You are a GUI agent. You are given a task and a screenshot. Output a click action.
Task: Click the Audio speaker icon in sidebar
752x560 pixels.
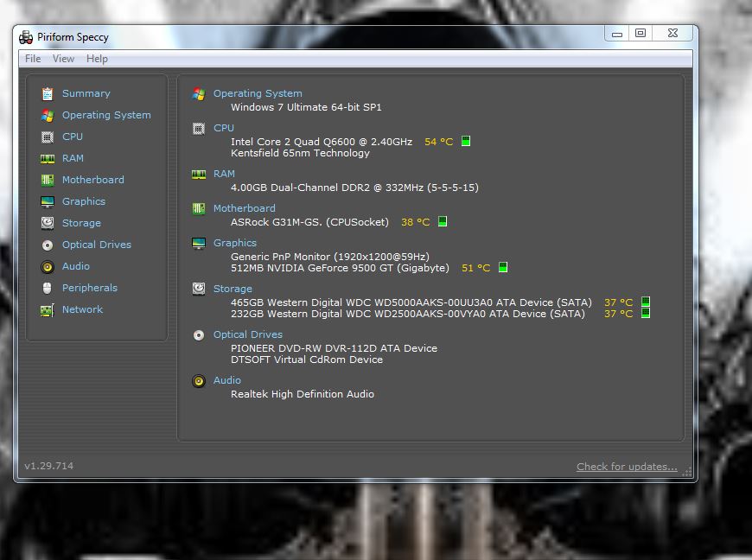(48, 266)
